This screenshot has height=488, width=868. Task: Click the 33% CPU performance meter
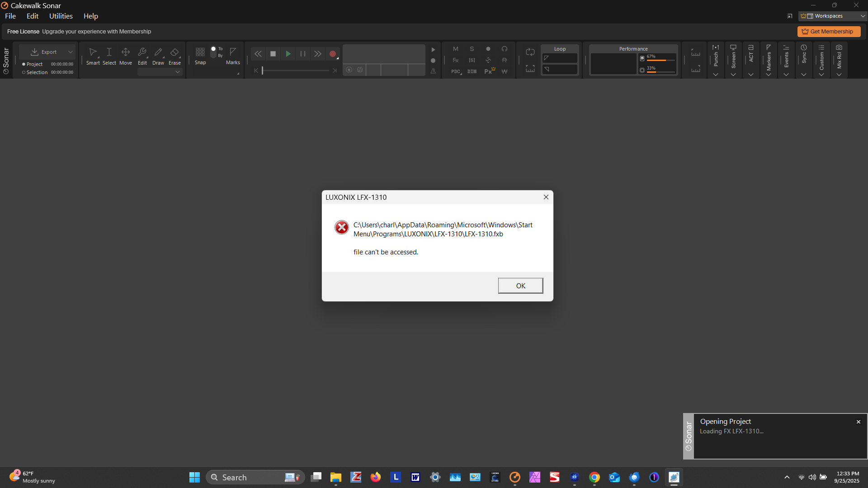click(x=658, y=70)
